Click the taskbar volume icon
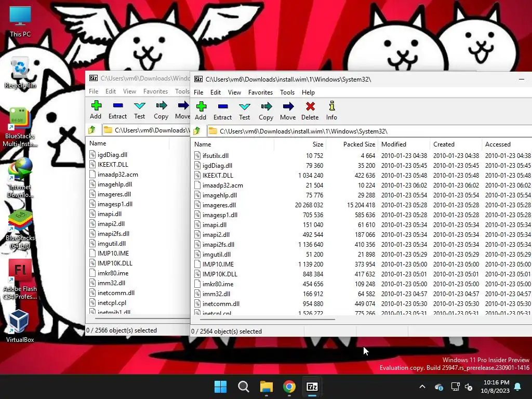 click(x=469, y=387)
